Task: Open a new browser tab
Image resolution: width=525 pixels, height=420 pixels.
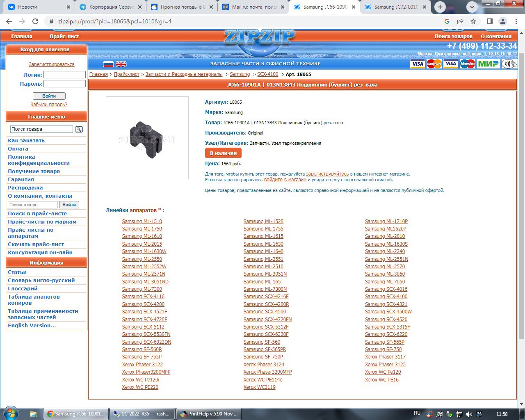Action: pyautogui.click(x=440, y=7)
